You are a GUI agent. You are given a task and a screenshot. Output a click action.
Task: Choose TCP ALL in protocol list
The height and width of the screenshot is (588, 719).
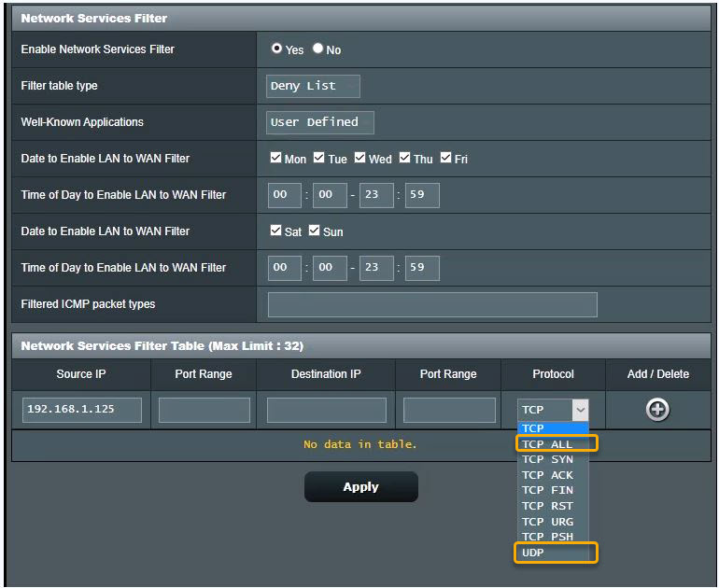(x=553, y=443)
